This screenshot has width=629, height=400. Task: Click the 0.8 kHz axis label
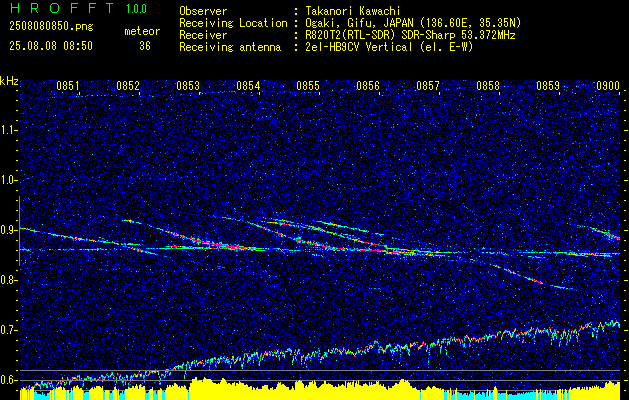[x=8, y=280]
